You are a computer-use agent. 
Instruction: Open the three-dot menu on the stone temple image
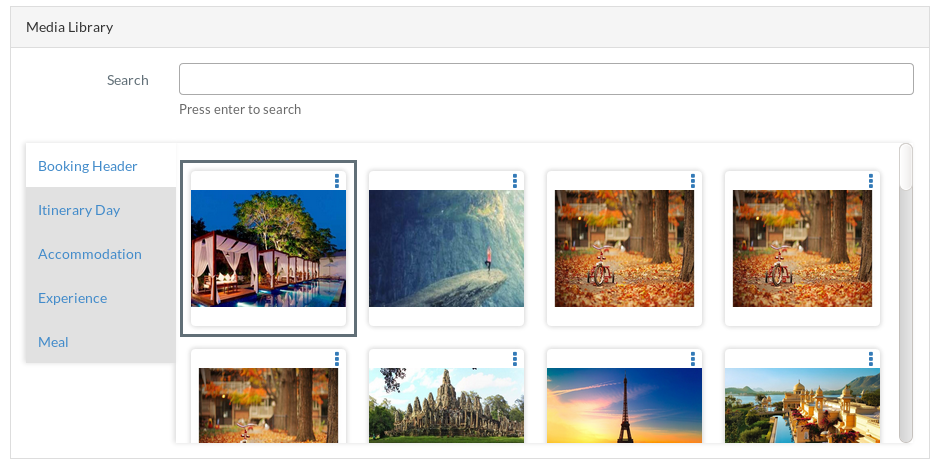point(515,359)
